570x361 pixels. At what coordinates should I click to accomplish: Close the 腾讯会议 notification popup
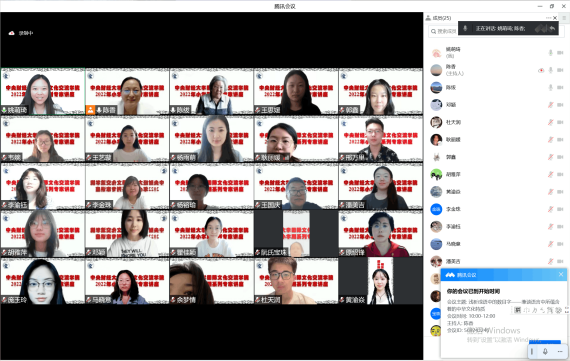(561, 274)
